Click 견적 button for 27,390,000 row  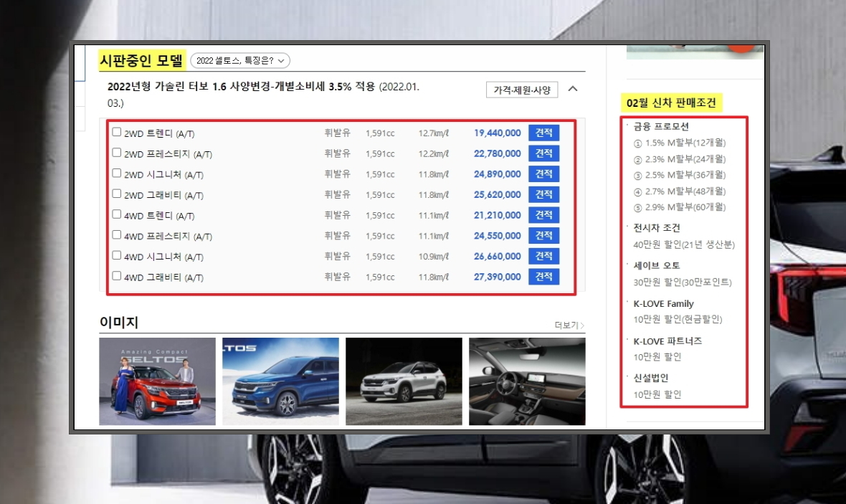[x=544, y=276]
